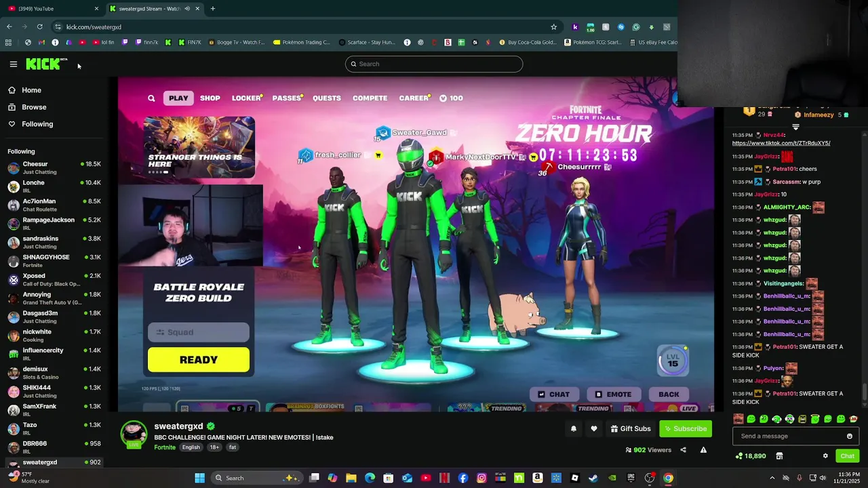Click the 18,890 channel points counter

[751, 456]
